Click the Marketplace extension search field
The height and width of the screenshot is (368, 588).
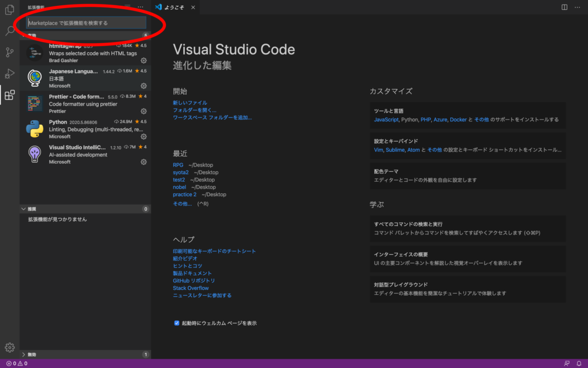(86, 23)
